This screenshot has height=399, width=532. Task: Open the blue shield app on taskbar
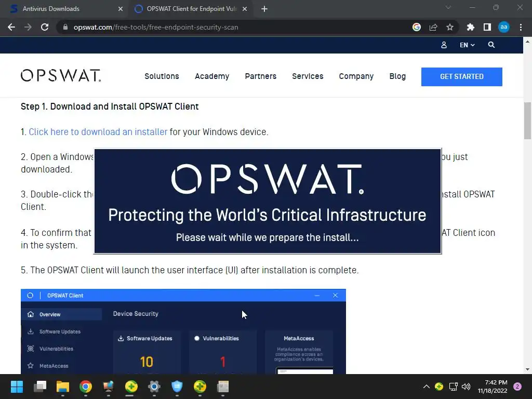177,387
